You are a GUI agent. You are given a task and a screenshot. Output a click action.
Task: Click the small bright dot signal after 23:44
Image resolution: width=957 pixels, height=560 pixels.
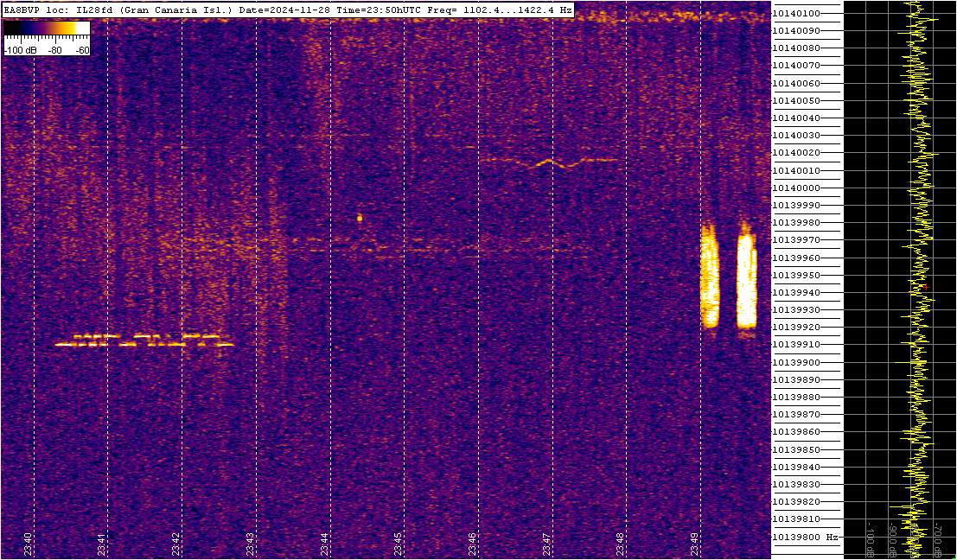pyautogui.click(x=360, y=218)
